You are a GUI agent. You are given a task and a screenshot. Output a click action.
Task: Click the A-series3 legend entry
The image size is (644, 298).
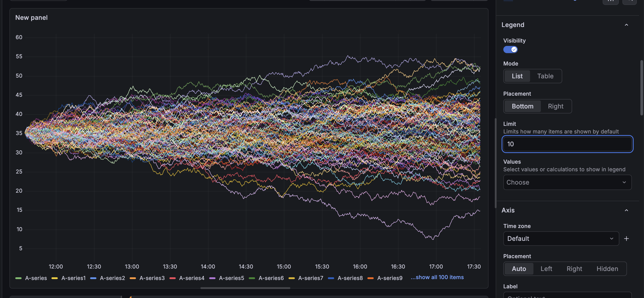coord(152,278)
